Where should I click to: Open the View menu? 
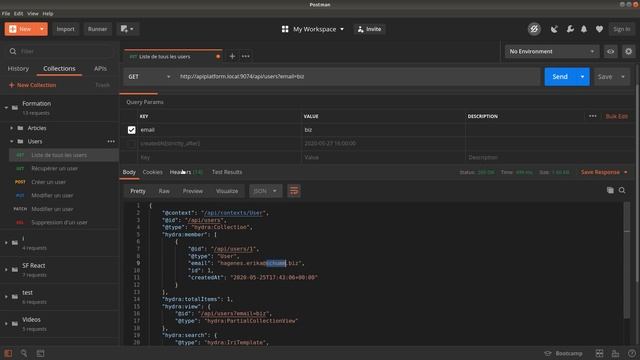tap(33, 13)
